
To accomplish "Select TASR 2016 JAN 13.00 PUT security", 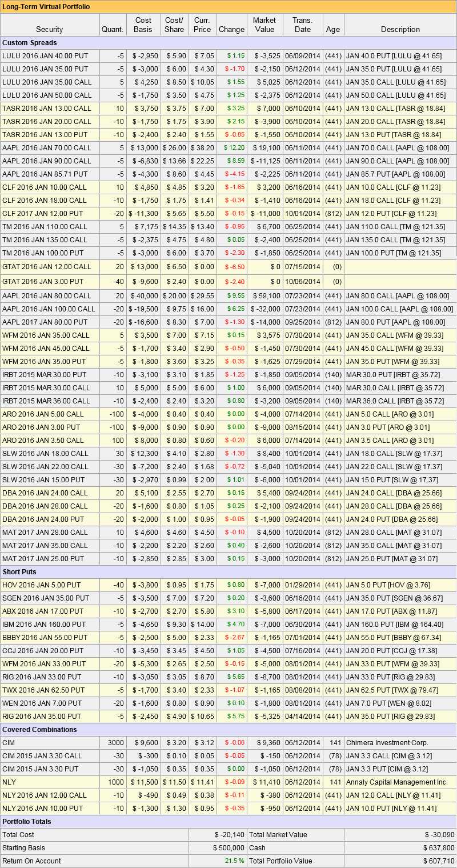I will click(45, 135).
